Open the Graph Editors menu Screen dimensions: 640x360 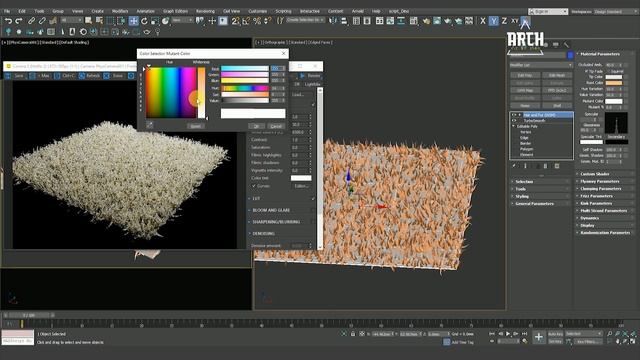click(x=175, y=11)
